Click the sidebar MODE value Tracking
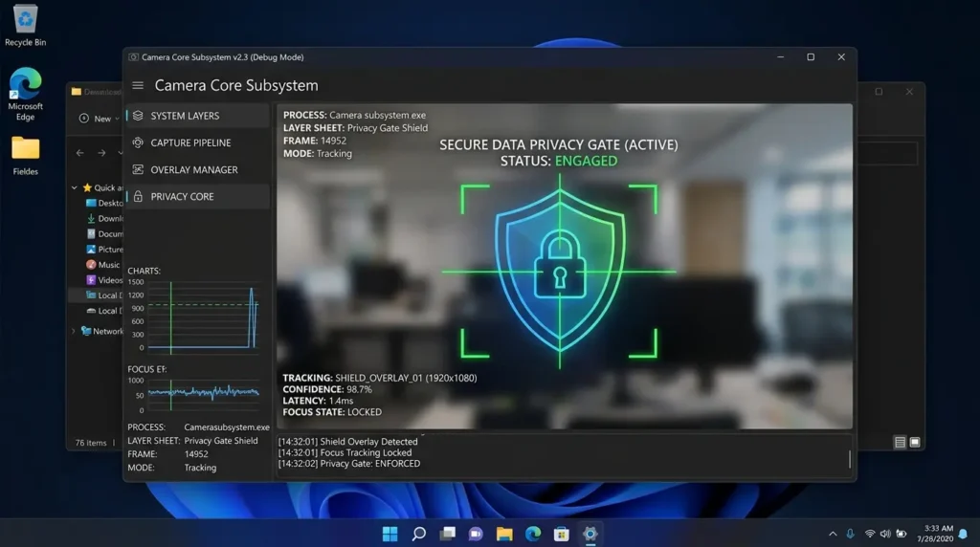This screenshot has width=980, height=547. (x=201, y=468)
